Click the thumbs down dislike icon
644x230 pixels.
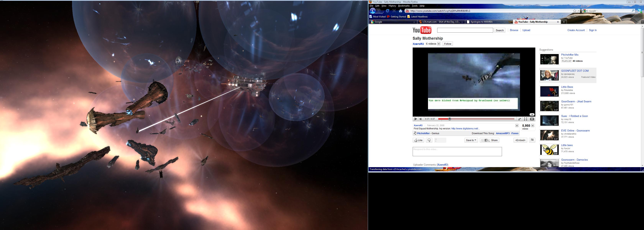click(429, 140)
